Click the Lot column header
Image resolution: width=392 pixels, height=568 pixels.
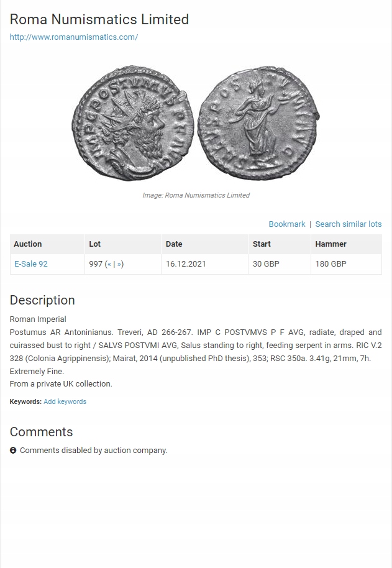94,244
